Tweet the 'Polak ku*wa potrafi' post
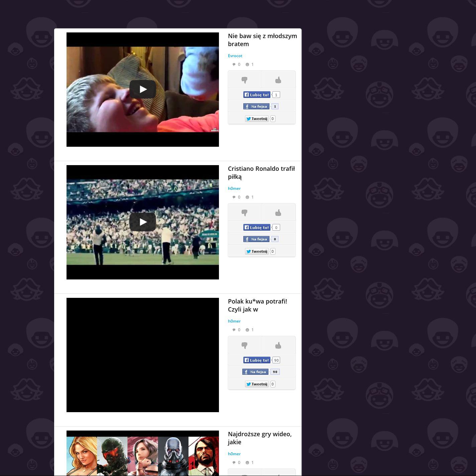 coord(257,384)
